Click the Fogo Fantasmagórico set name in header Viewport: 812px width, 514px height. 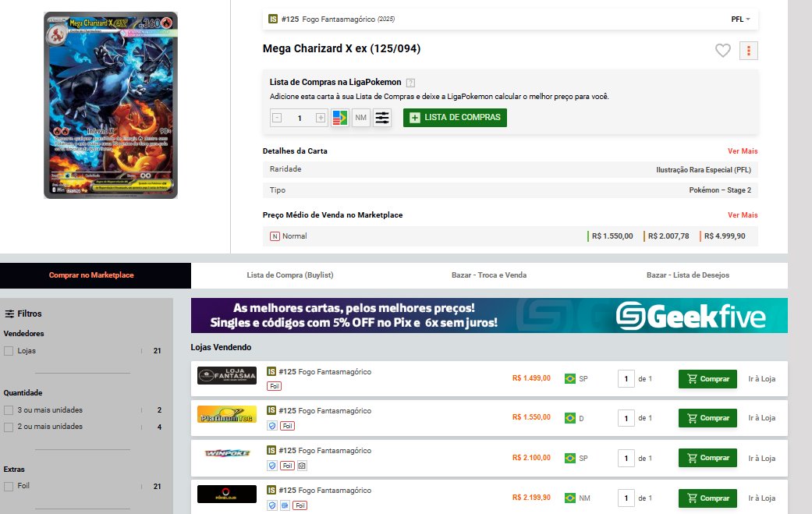(x=339, y=19)
